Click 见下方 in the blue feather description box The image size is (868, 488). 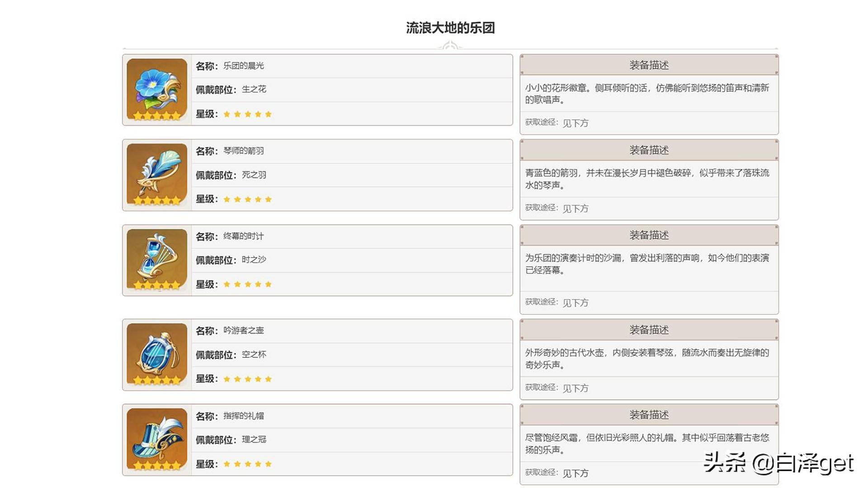pos(576,209)
